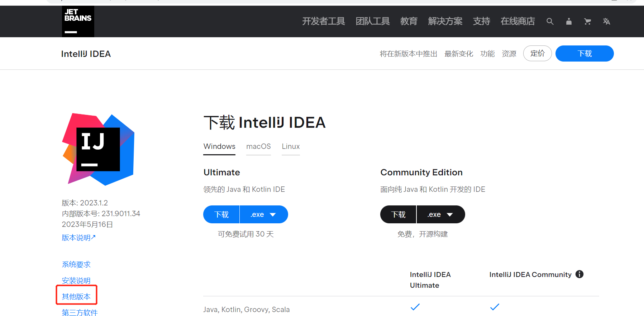Open the shopping cart icon
The height and width of the screenshot is (316, 644).
tap(587, 21)
